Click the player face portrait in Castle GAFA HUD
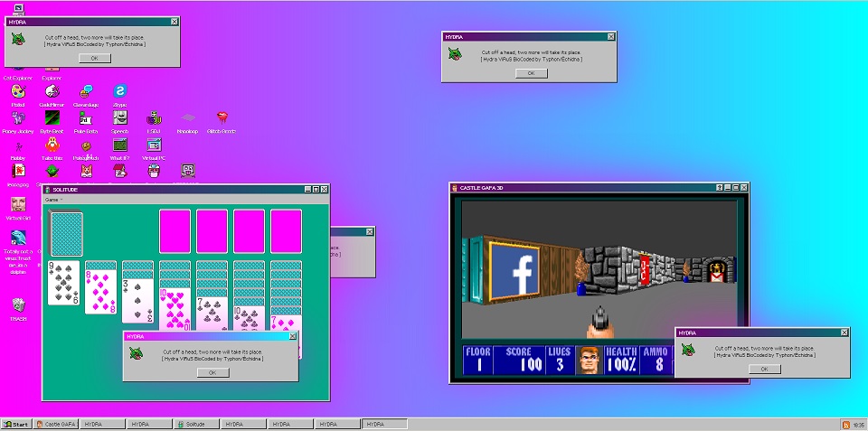This screenshot has width=868, height=431. (590, 360)
